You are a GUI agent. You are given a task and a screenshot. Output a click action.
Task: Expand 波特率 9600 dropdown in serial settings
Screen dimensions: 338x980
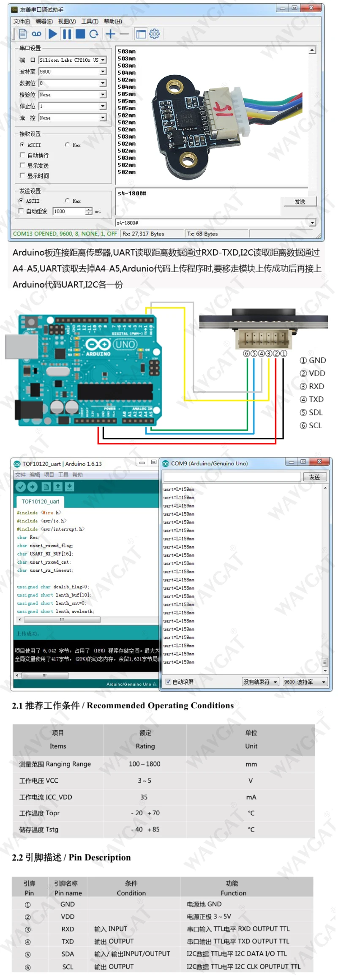[103, 71]
